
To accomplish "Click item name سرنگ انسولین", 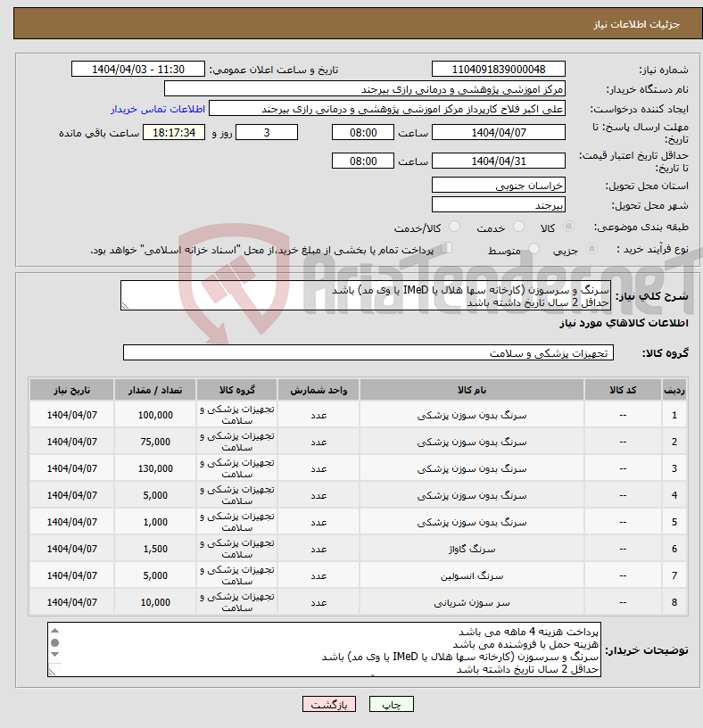I will tap(472, 575).
